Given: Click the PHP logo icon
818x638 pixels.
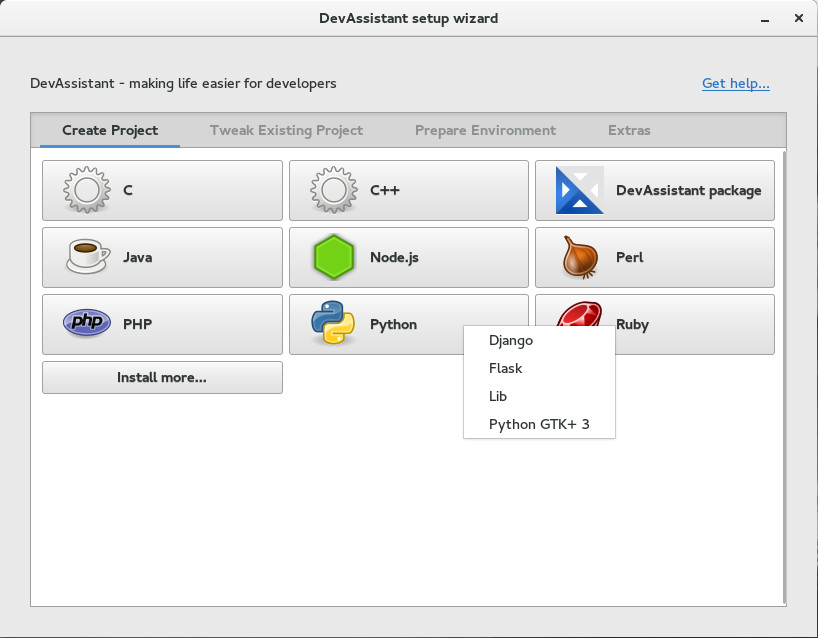Looking at the screenshot, I should pyautogui.click(x=87, y=322).
